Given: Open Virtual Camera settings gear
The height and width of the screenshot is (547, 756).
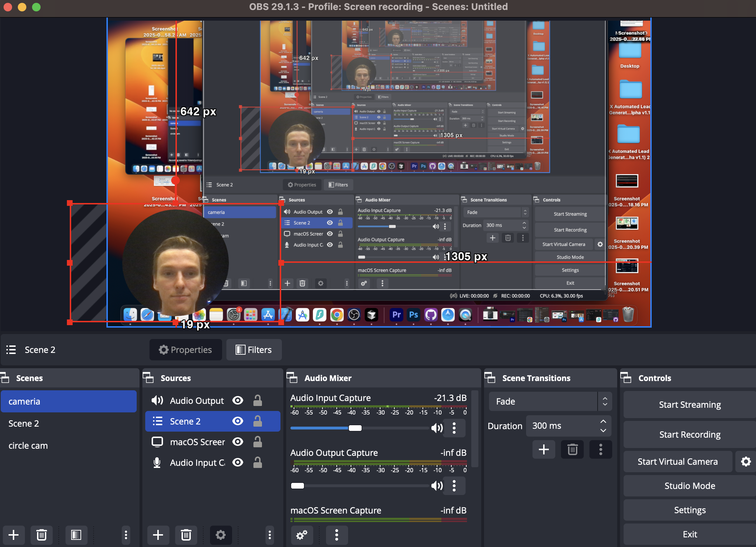Looking at the screenshot, I should pos(746,462).
